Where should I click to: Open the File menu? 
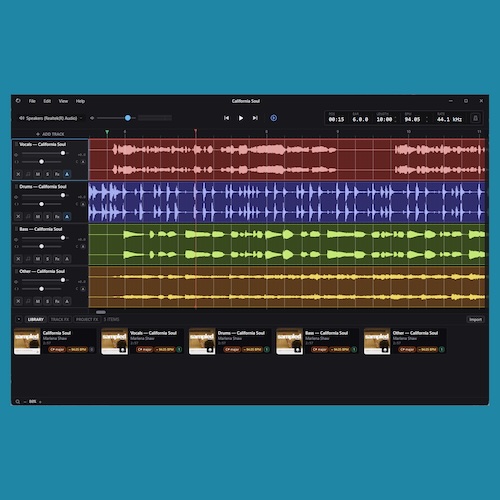tap(32, 101)
